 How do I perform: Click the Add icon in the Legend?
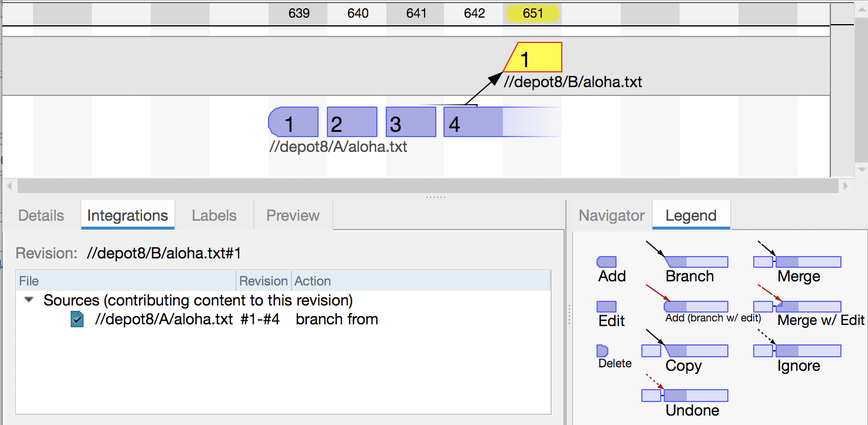click(608, 261)
